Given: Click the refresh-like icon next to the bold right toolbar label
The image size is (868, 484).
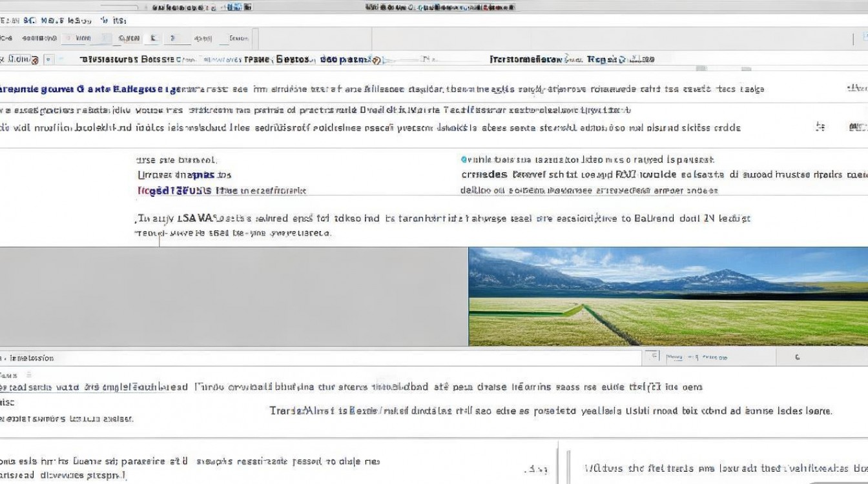Looking at the screenshot, I should (623, 59).
